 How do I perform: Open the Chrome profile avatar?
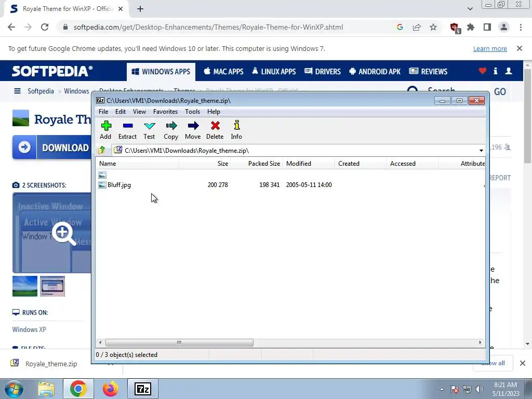[x=504, y=27]
